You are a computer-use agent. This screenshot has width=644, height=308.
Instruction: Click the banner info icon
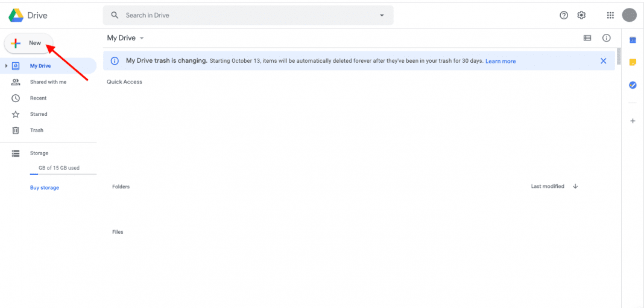coord(115,61)
